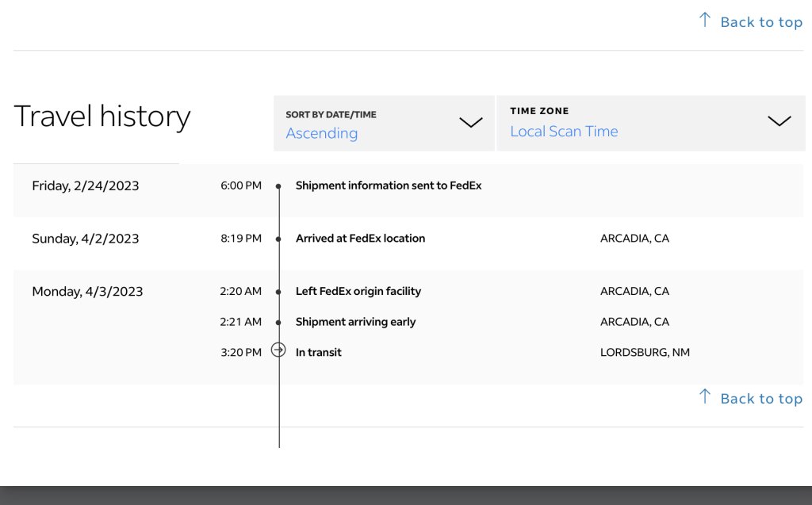The width and height of the screenshot is (812, 505).
Task: Select the Shipment arriving early entry
Action: click(355, 321)
